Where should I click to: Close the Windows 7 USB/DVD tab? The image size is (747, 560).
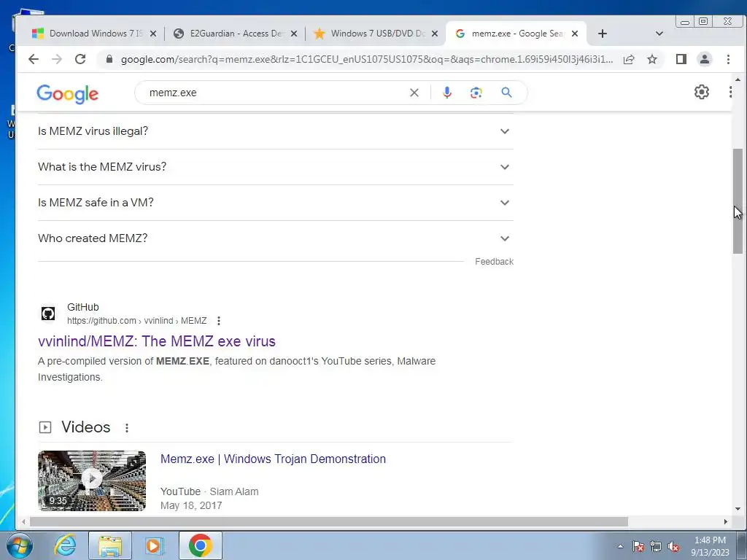click(435, 34)
